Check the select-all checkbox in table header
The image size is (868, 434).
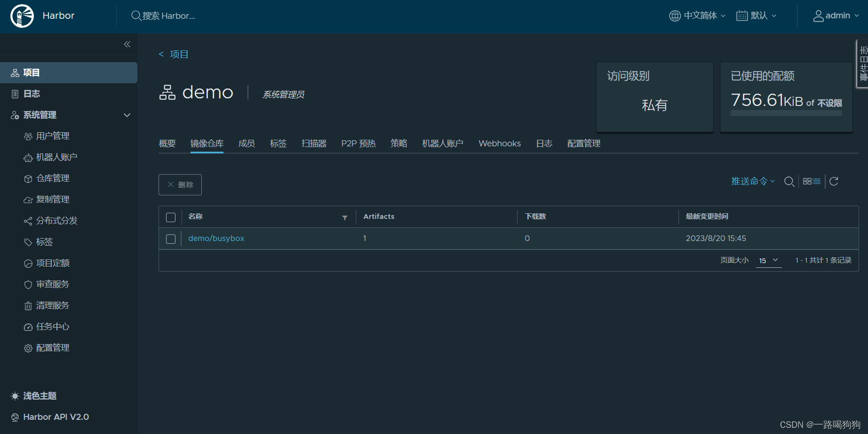click(x=171, y=217)
